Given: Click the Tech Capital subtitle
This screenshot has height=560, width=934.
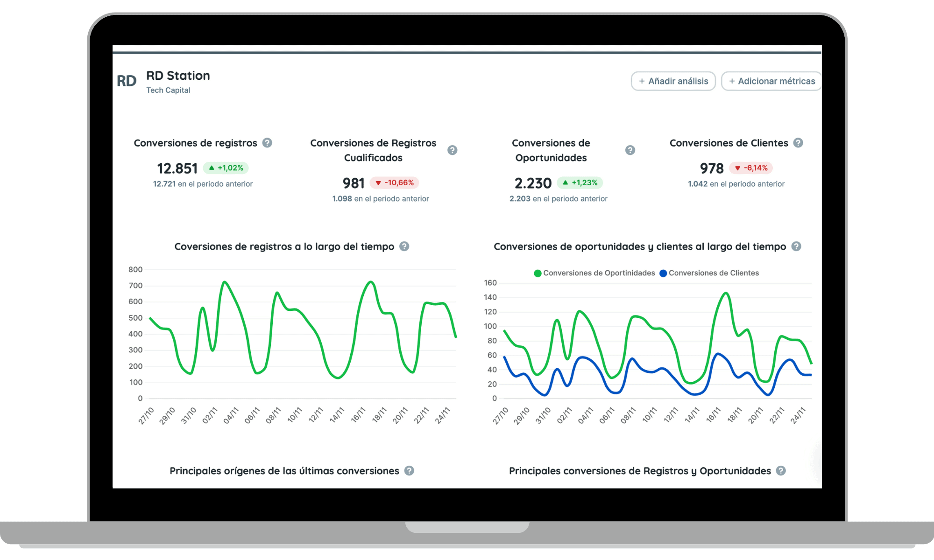Looking at the screenshot, I should pyautogui.click(x=168, y=90).
